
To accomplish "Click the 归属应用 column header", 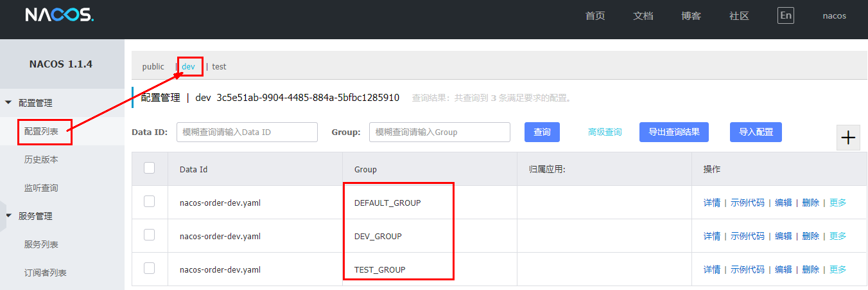I will [x=546, y=170].
